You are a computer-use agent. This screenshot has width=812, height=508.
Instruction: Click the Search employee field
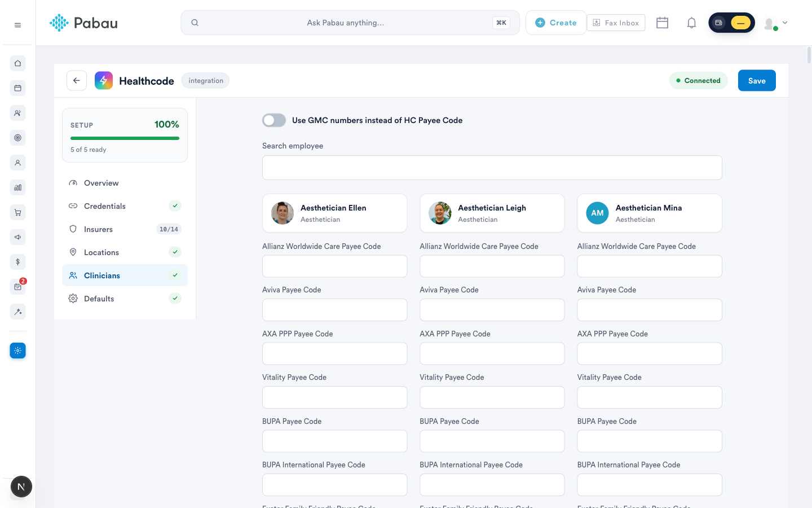(492, 168)
